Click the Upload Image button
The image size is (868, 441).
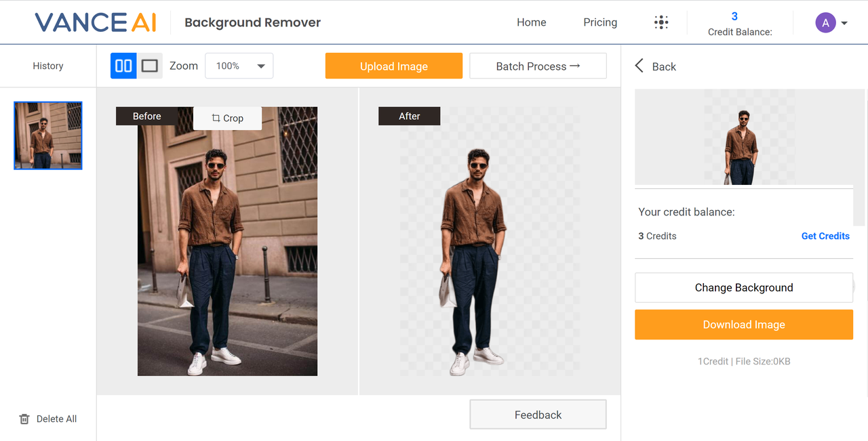394,66
